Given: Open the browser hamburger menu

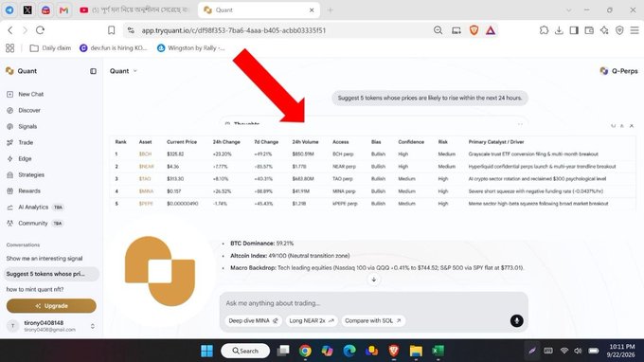Looking at the screenshot, I should pos(635,30).
